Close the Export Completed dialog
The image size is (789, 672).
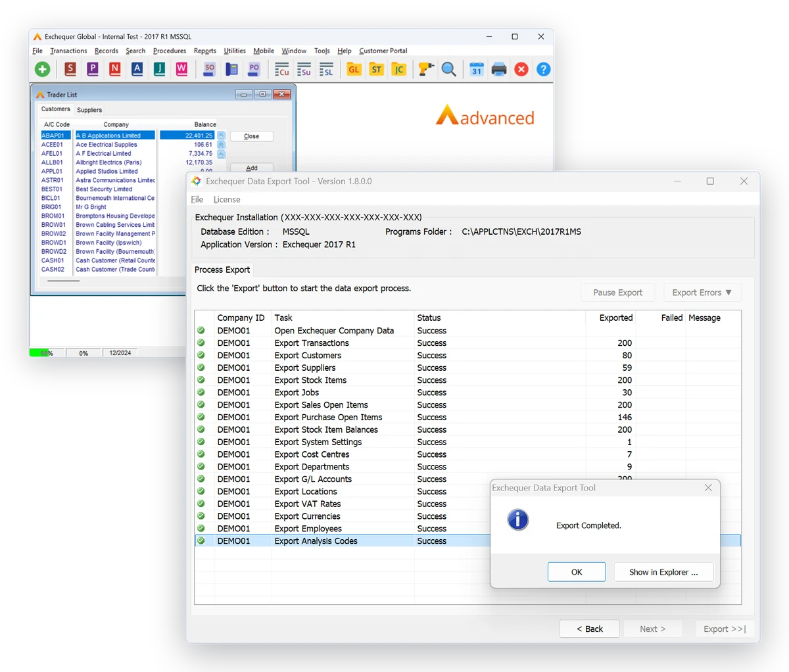point(708,487)
